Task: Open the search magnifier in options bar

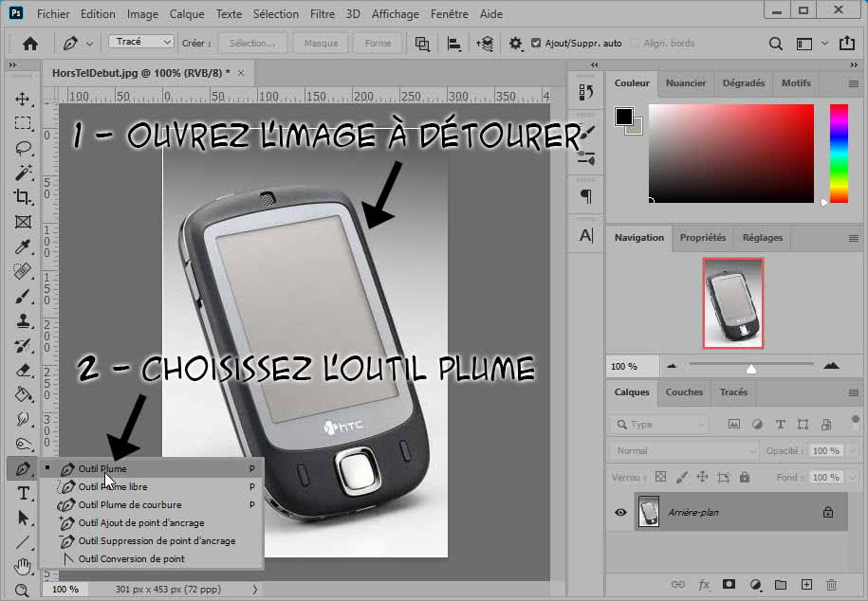Action: click(776, 44)
